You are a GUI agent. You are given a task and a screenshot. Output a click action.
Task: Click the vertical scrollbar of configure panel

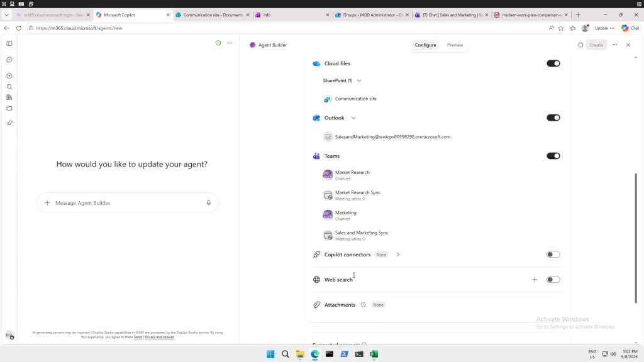tap(636, 238)
